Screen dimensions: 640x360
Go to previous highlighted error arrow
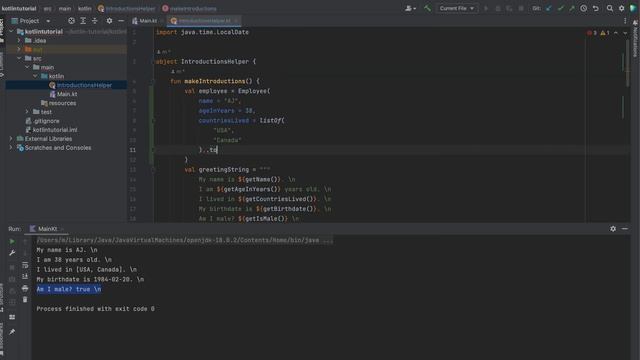coord(616,33)
